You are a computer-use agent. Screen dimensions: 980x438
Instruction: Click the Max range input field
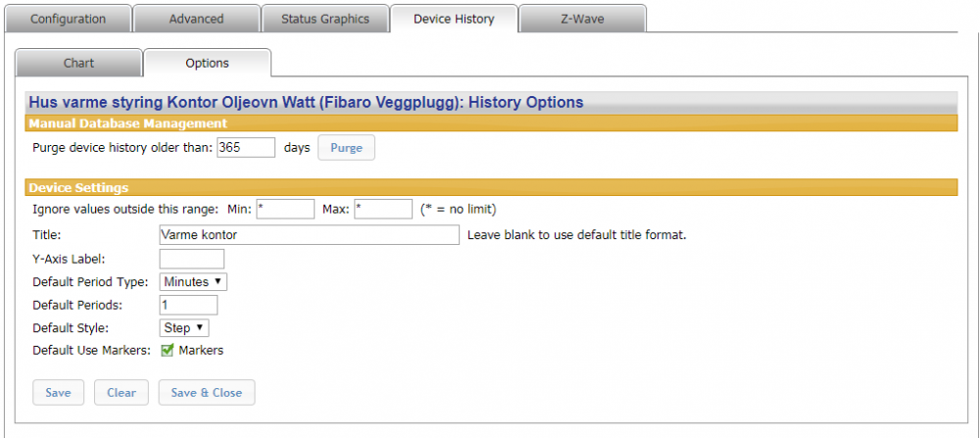(383, 210)
